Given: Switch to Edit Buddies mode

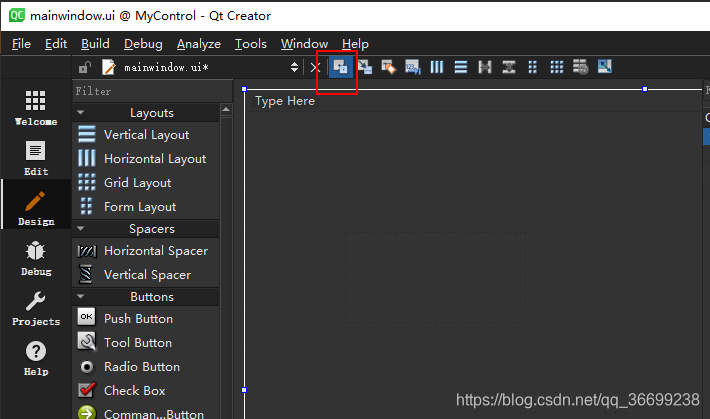Looking at the screenshot, I should (389, 67).
